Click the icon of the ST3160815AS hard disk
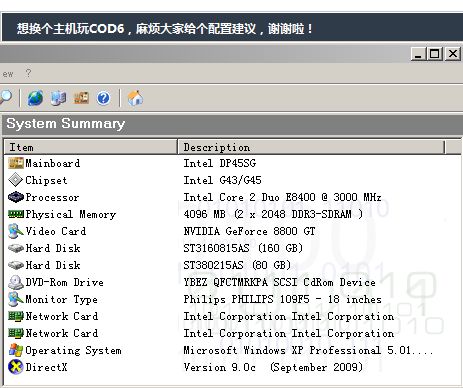This screenshot has width=463, height=388. (x=16, y=248)
